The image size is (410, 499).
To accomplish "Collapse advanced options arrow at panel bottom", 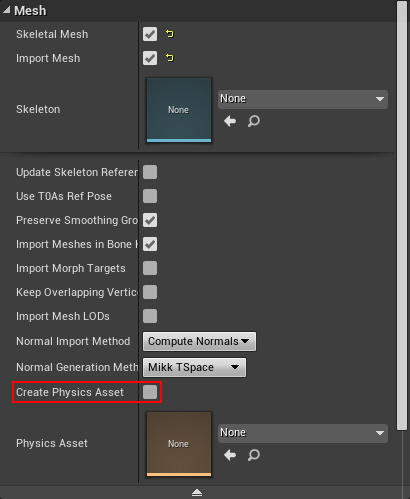I will [x=197, y=493].
